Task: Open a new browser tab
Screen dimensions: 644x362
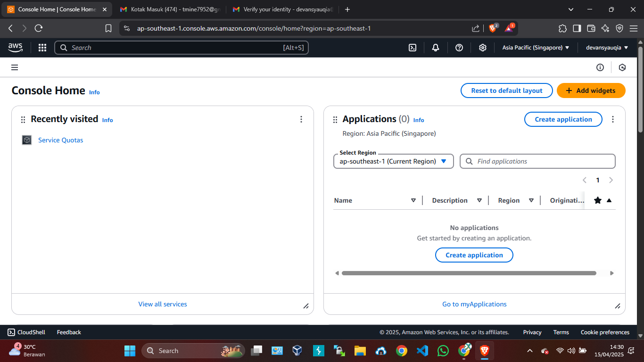Action: (347, 9)
